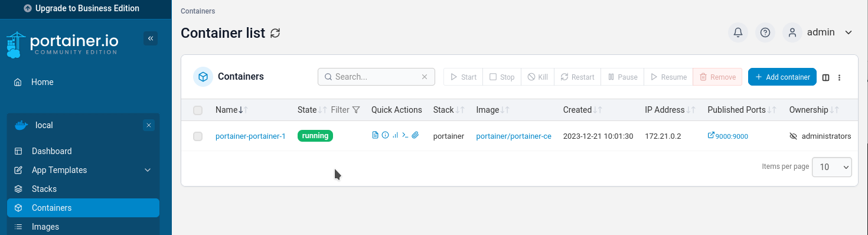Viewport: 868px width, 235px height.
Task: Open published port 9000:9000 link
Action: (728, 136)
